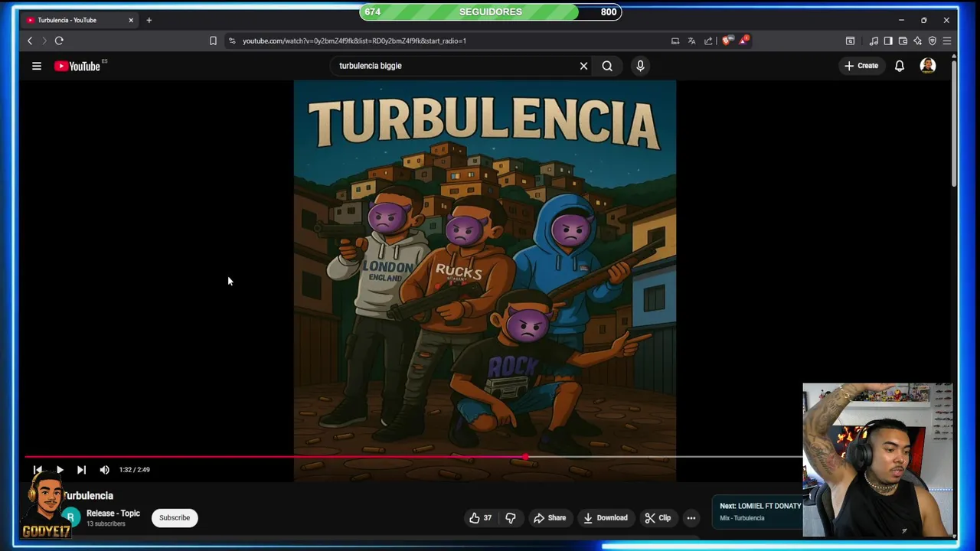Close the Turbulencia YouTube tab

tap(131, 20)
